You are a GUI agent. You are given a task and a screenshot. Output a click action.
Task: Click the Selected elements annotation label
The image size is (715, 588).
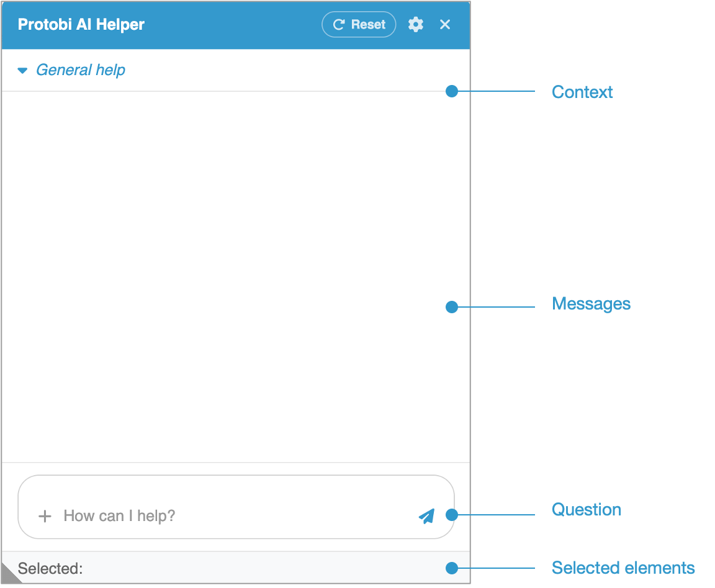[623, 568]
